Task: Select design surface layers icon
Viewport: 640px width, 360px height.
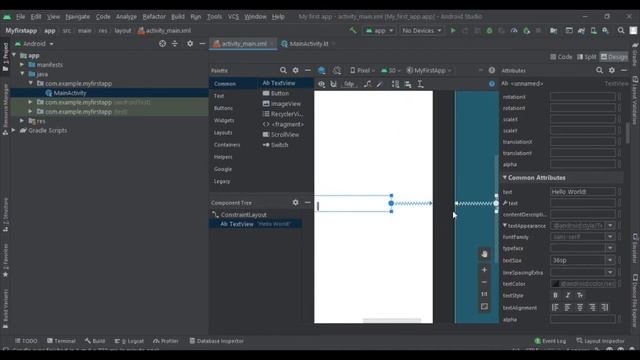Action: click(x=322, y=70)
